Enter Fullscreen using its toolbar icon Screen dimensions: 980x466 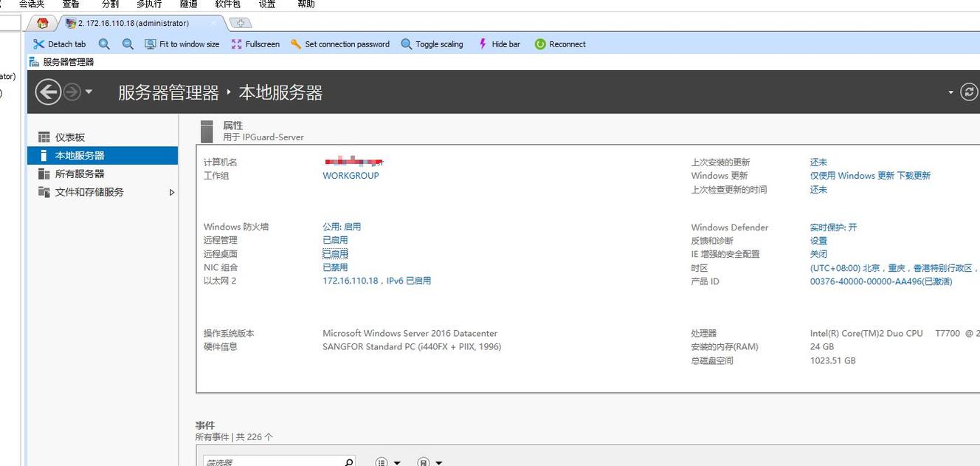tap(238, 44)
